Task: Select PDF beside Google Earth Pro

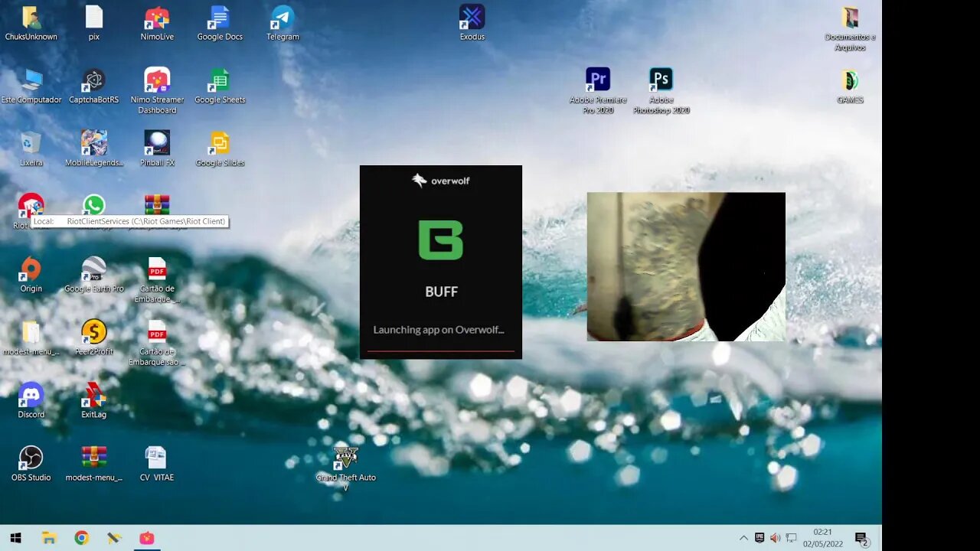Action: click(157, 280)
